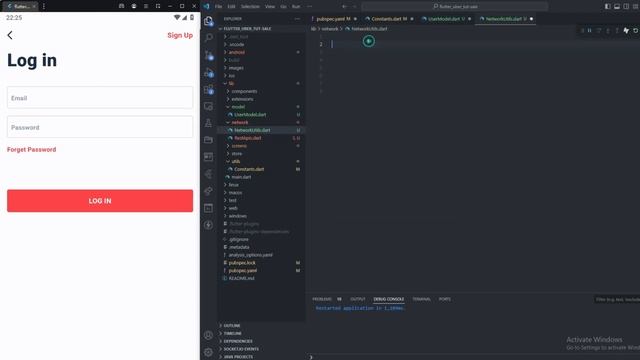Viewport: 640px width, 360px height.
Task: Select the NetworkUtils.dart editor tab
Action: [x=506, y=19]
